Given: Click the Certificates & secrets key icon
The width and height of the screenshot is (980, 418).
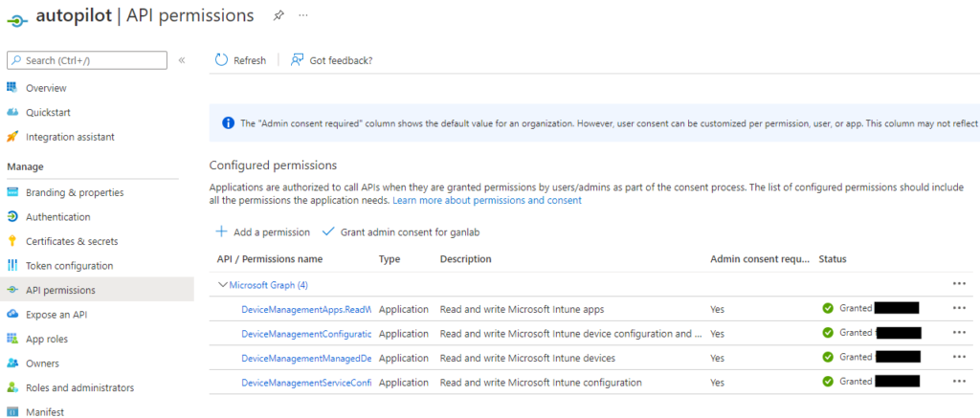Looking at the screenshot, I should coord(12,241).
